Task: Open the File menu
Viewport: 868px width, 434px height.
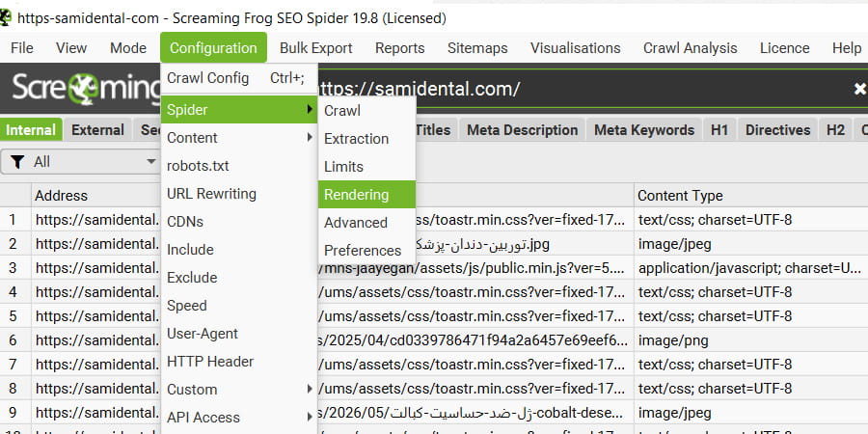Action: 21,48
